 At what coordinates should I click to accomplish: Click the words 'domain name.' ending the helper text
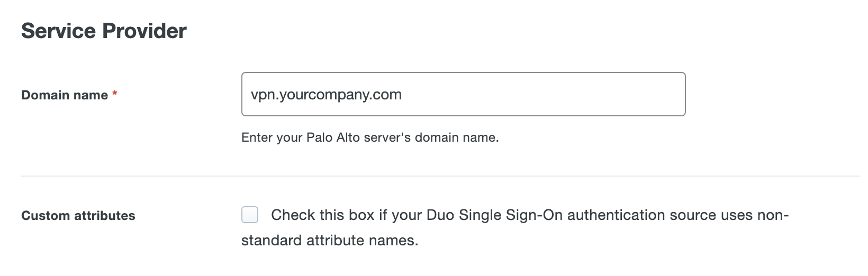(x=457, y=138)
